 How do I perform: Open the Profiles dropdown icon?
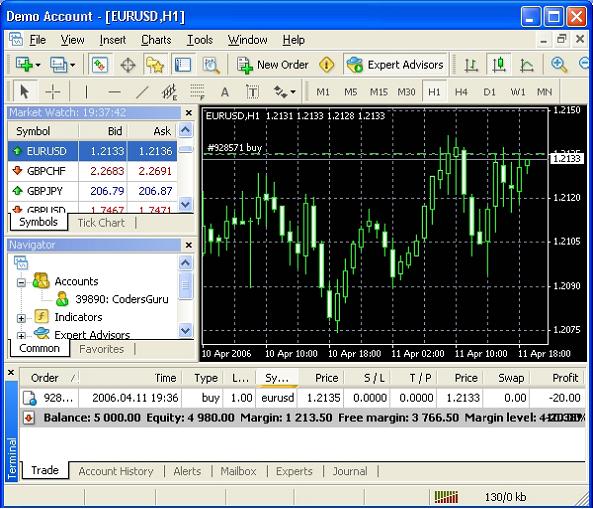pyautogui.click(x=62, y=65)
